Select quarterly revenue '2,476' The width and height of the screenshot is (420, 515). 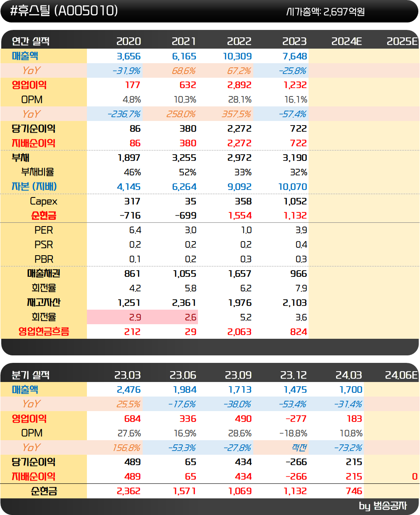tap(129, 389)
